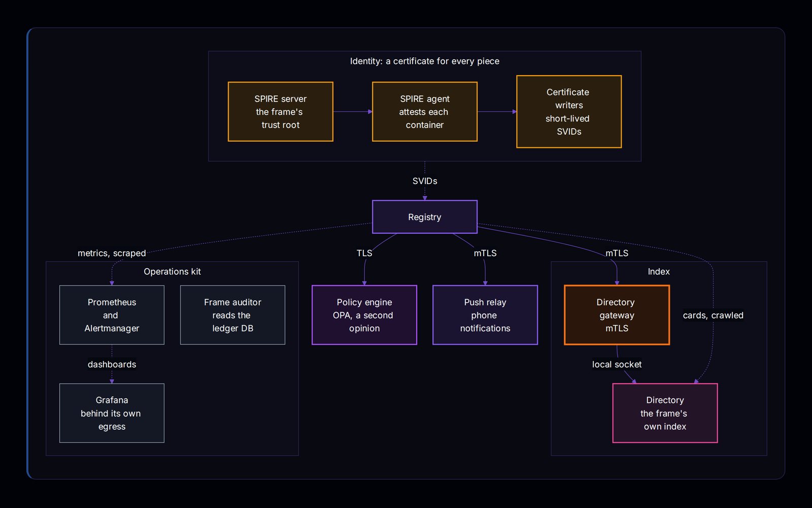Select the Push relay phone notifications node

[x=485, y=315]
